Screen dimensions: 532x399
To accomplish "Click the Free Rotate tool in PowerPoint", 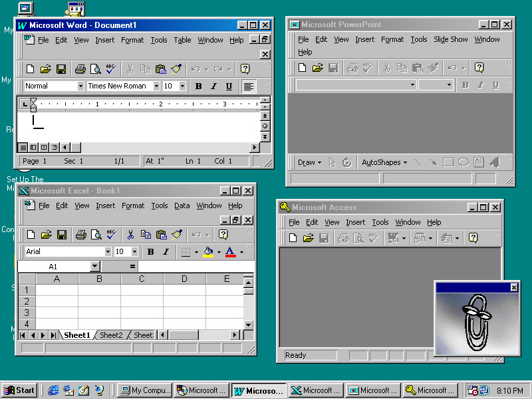I will click(x=346, y=162).
